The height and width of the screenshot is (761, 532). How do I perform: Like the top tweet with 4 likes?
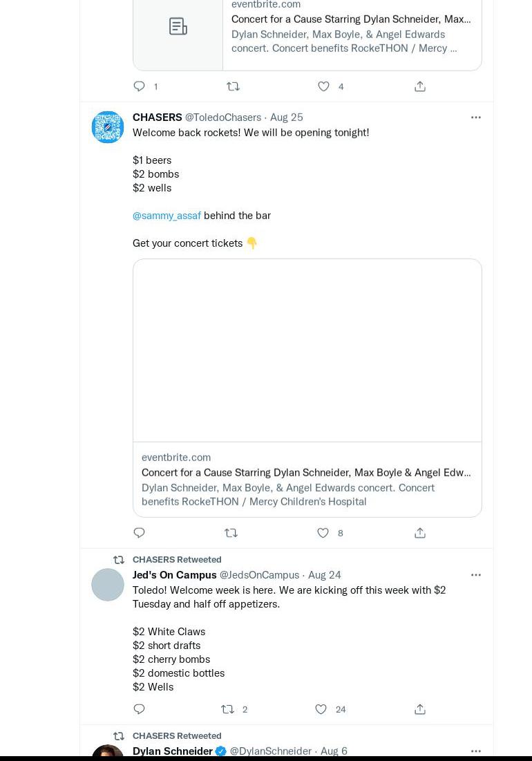[323, 86]
